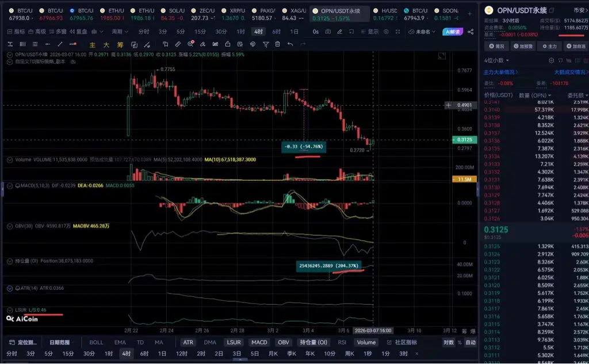Click the zoom magnifier tool icon

[x=191, y=44]
